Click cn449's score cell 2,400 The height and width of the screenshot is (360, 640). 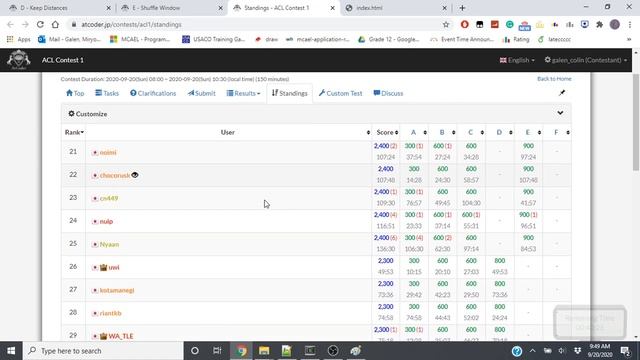385,197
